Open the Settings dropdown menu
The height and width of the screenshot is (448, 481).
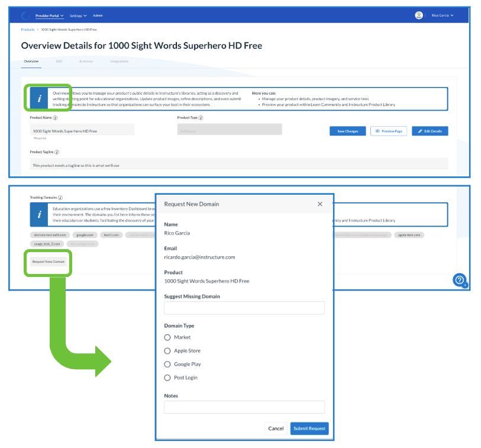coord(78,15)
